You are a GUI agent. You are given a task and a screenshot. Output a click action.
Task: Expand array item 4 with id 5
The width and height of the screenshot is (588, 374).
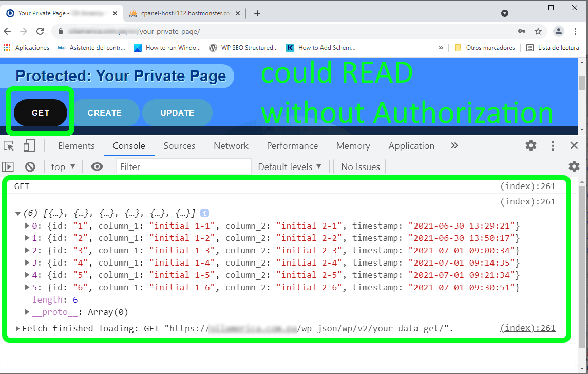click(27, 275)
